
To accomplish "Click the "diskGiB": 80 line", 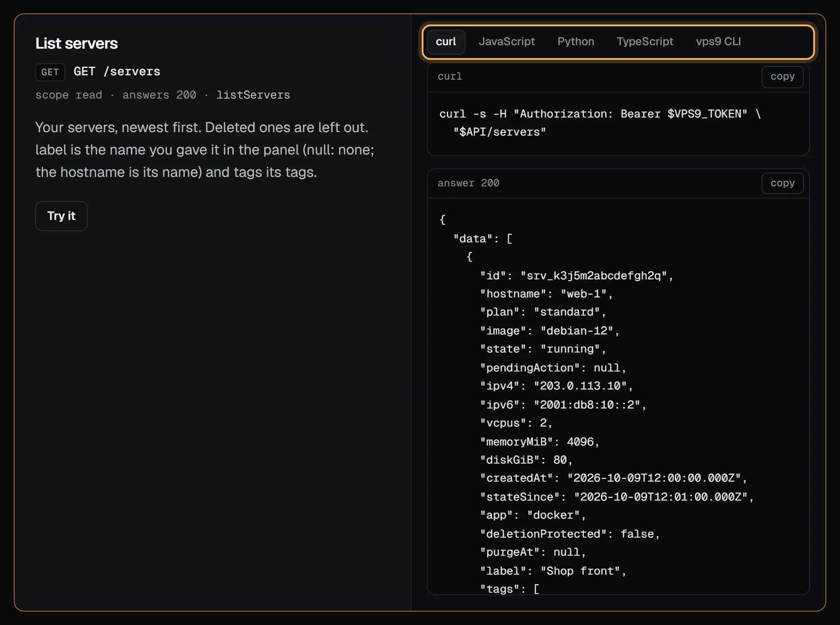I will pos(526,460).
